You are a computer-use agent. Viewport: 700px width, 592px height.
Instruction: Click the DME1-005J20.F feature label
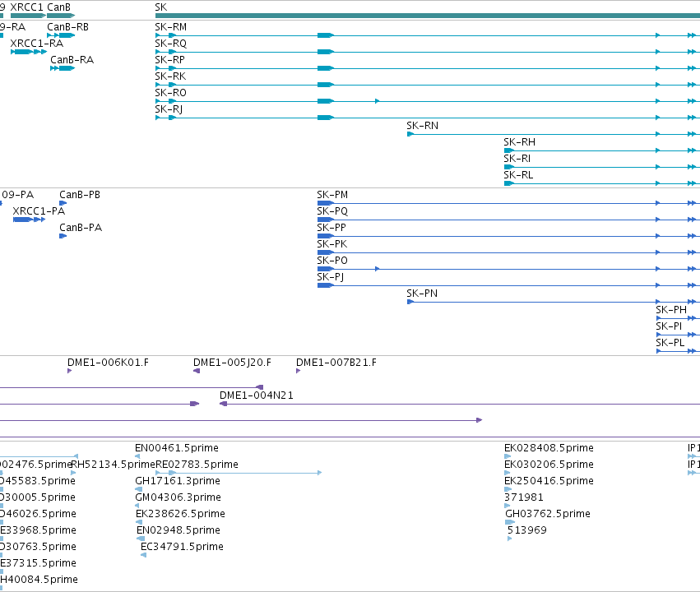tap(232, 363)
